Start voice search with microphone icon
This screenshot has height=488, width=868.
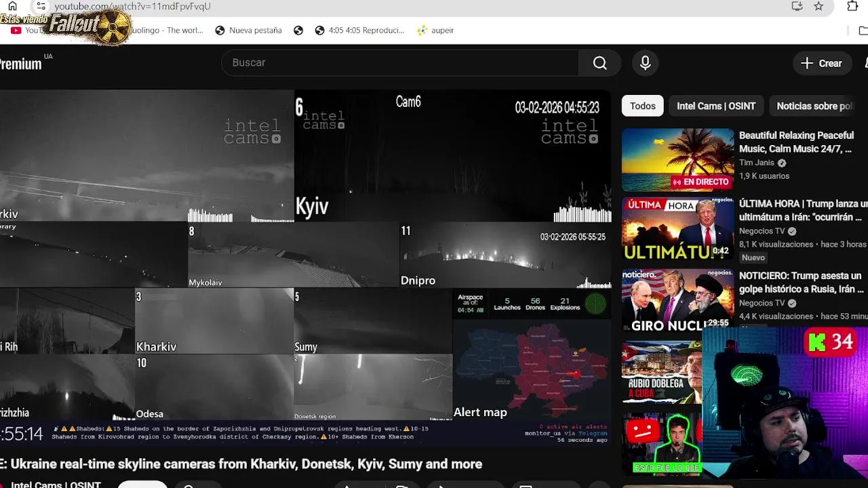[x=645, y=63]
